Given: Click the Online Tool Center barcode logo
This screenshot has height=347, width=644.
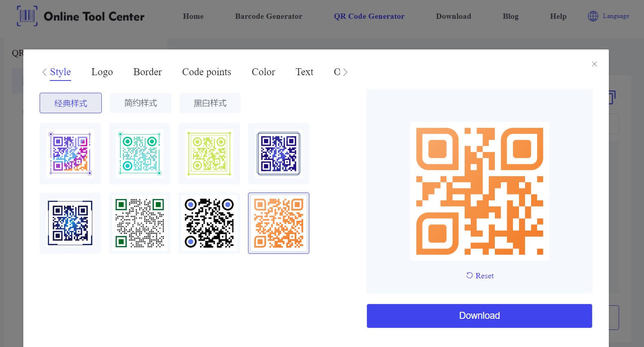Looking at the screenshot, I should point(80,16).
